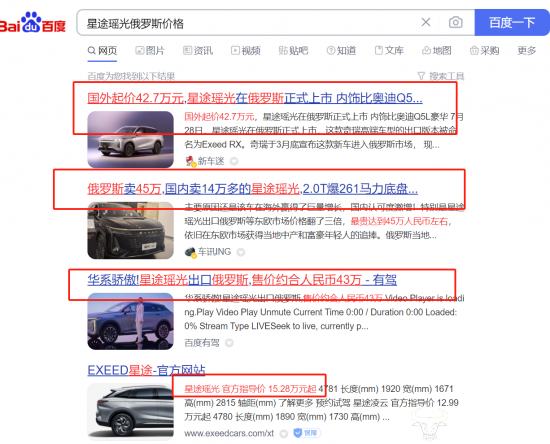Clear the search box with X icon
This screenshot has height=444, width=550.
[x=426, y=22]
